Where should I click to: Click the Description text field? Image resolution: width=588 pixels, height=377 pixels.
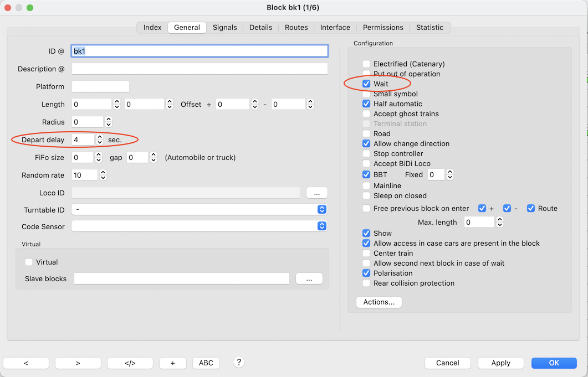pyautogui.click(x=200, y=69)
